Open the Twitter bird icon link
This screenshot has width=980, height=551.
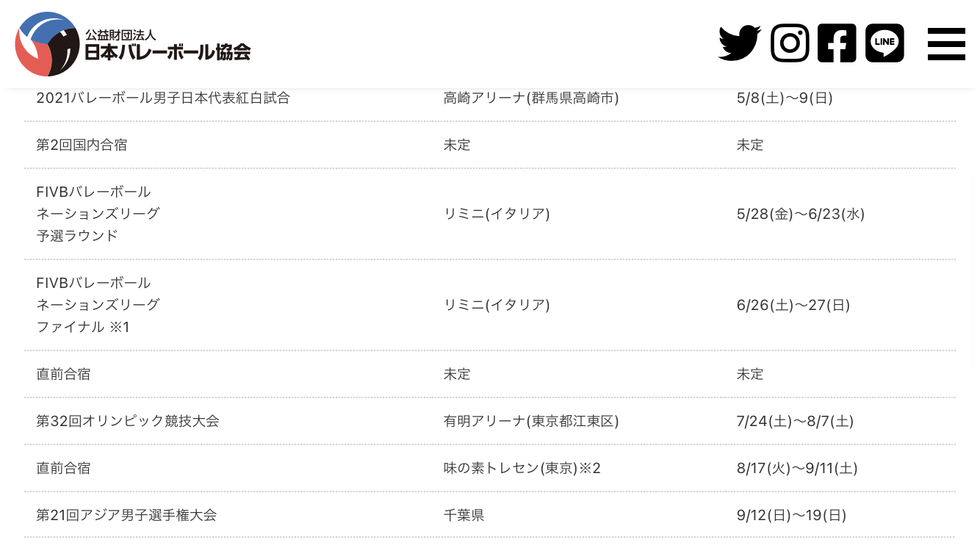pos(739,43)
